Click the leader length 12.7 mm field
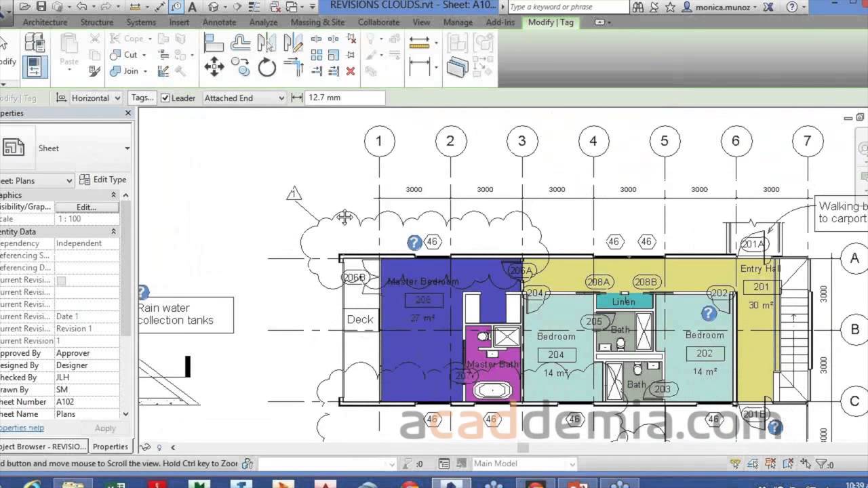 click(345, 98)
